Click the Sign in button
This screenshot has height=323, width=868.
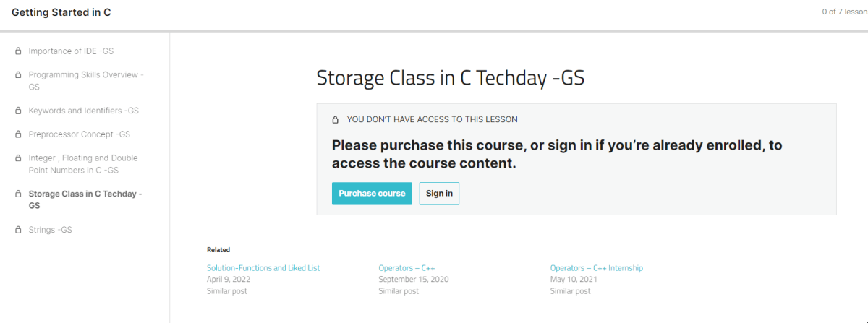pyautogui.click(x=439, y=194)
